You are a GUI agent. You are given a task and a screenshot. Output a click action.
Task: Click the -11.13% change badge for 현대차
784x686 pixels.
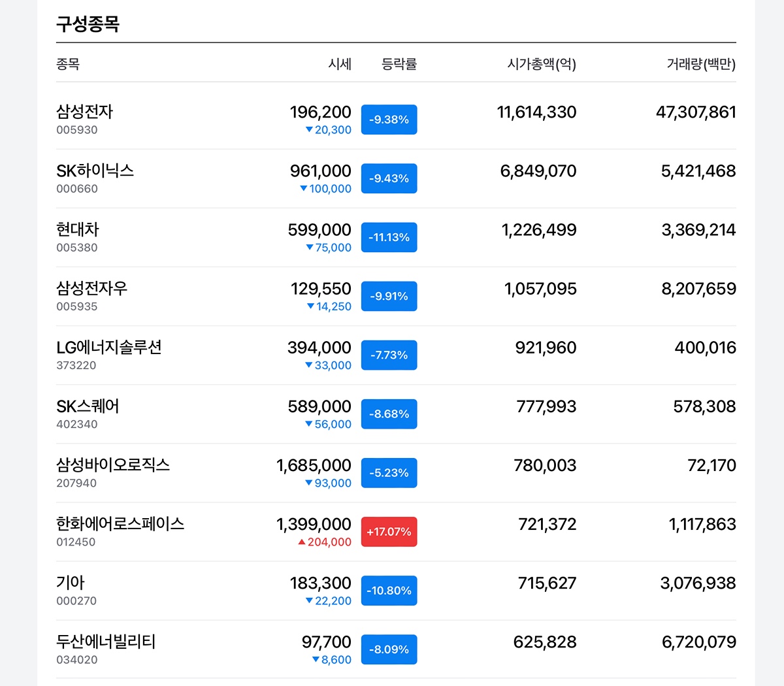(x=389, y=238)
